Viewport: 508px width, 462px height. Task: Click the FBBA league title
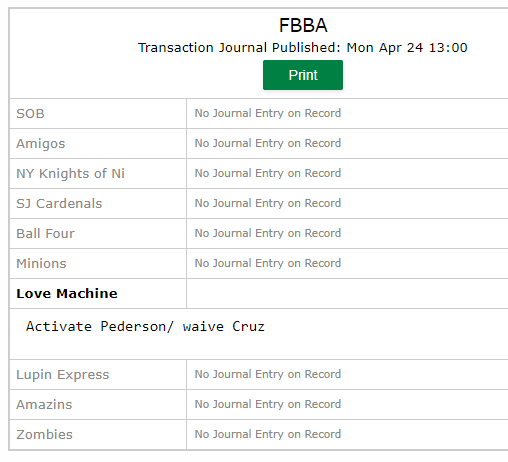coord(303,25)
